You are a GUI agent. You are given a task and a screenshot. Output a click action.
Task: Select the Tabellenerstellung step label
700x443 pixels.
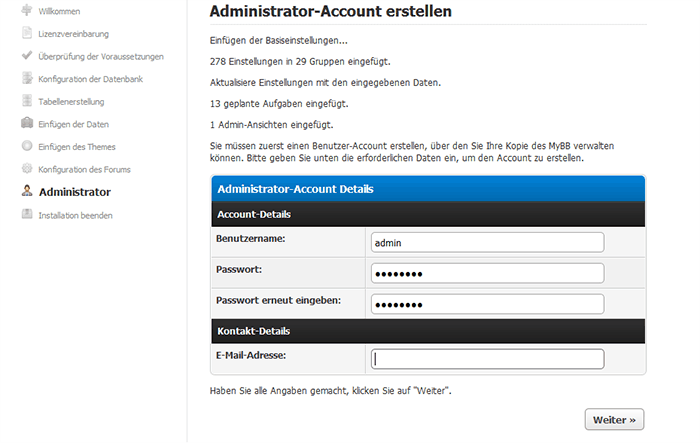71,102
